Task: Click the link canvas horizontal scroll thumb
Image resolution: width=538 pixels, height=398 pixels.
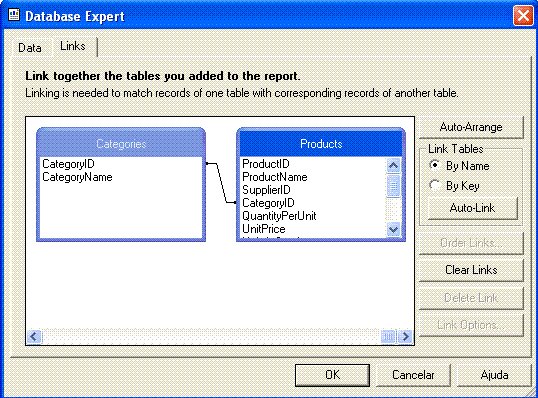Action: (389, 336)
